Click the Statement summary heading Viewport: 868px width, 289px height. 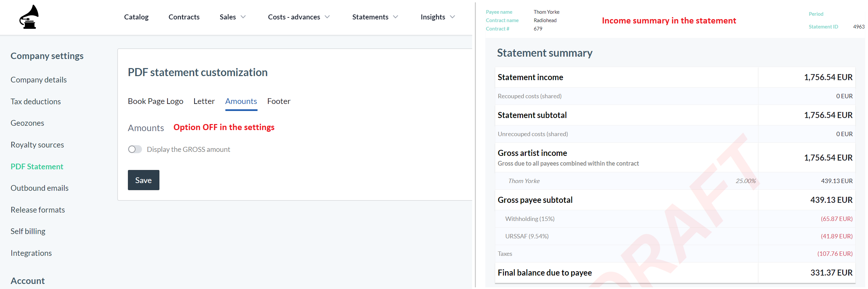coord(545,53)
